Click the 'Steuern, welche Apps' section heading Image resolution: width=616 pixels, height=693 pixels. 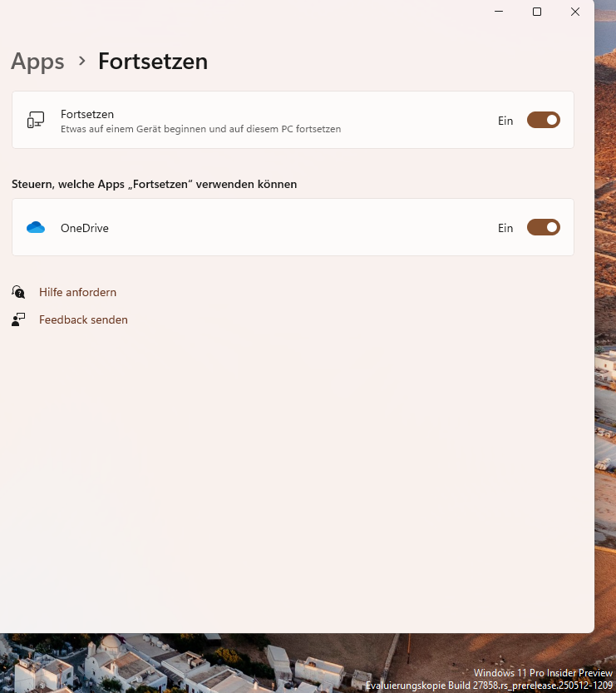[x=155, y=184]
